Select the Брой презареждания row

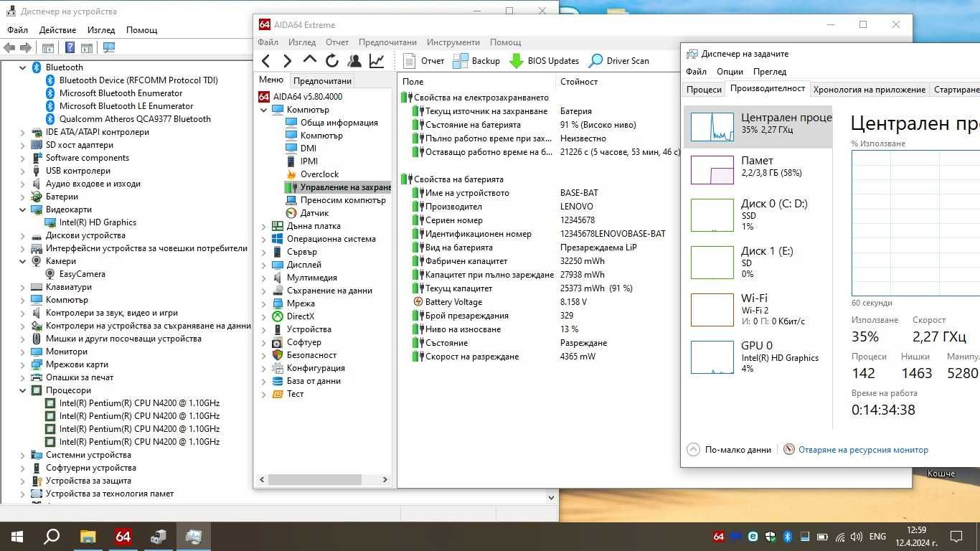click(x=538, y=316)
